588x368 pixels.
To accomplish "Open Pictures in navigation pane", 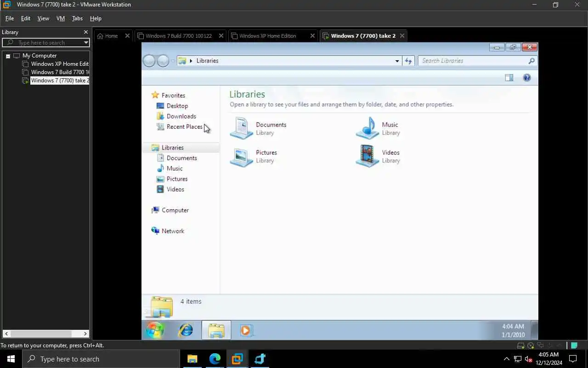I will [172, 179].
